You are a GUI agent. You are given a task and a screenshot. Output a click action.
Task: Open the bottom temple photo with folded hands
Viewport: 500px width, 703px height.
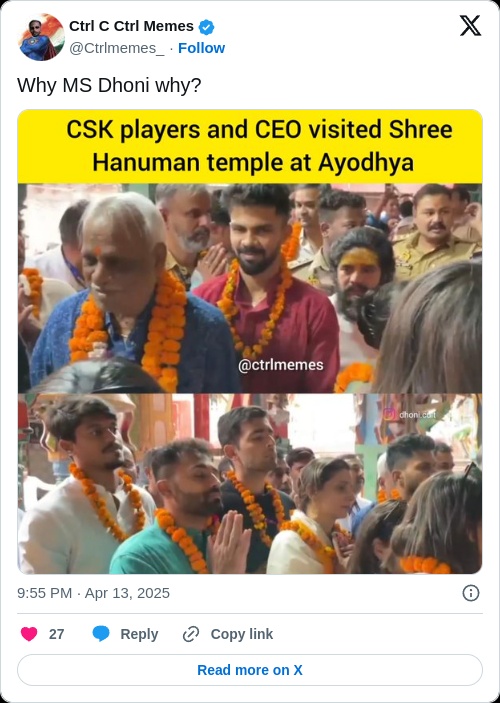tap(250, 484)
